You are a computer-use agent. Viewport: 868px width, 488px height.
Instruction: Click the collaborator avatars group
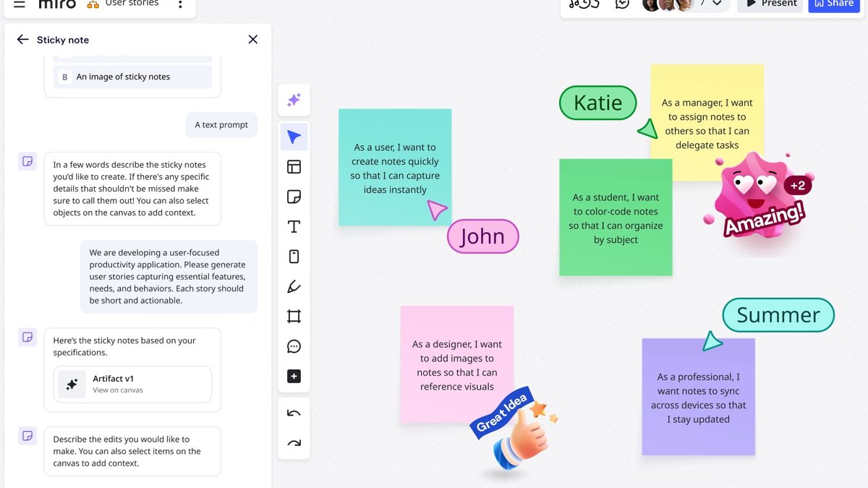click(668, 4)
